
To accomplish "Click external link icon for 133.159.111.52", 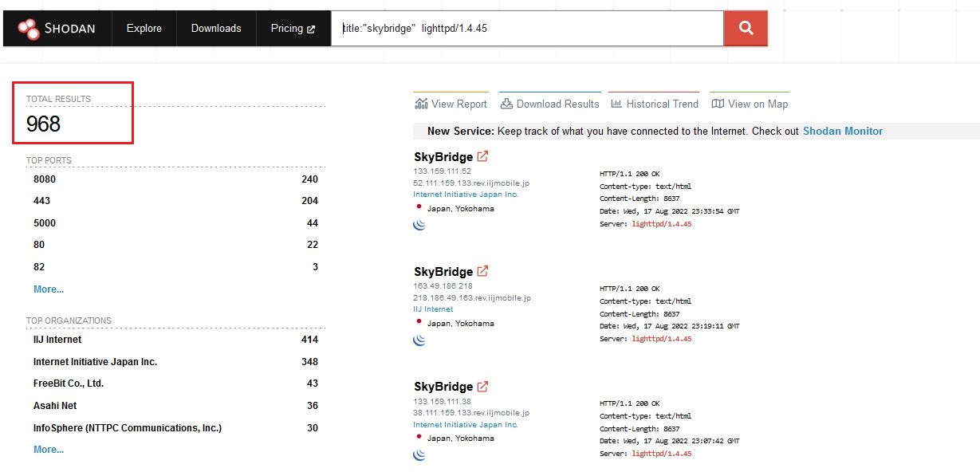I will coord(482,156).
